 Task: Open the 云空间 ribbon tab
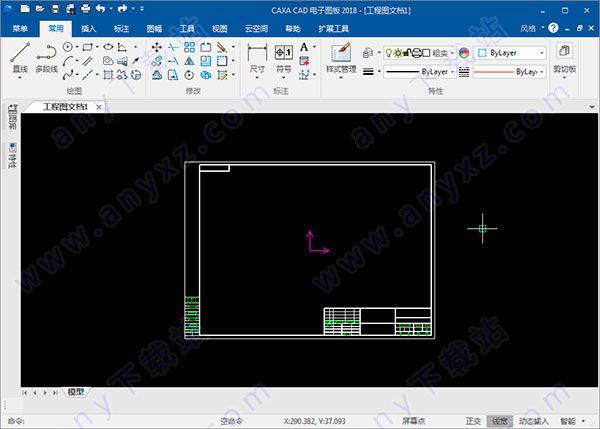256,29
